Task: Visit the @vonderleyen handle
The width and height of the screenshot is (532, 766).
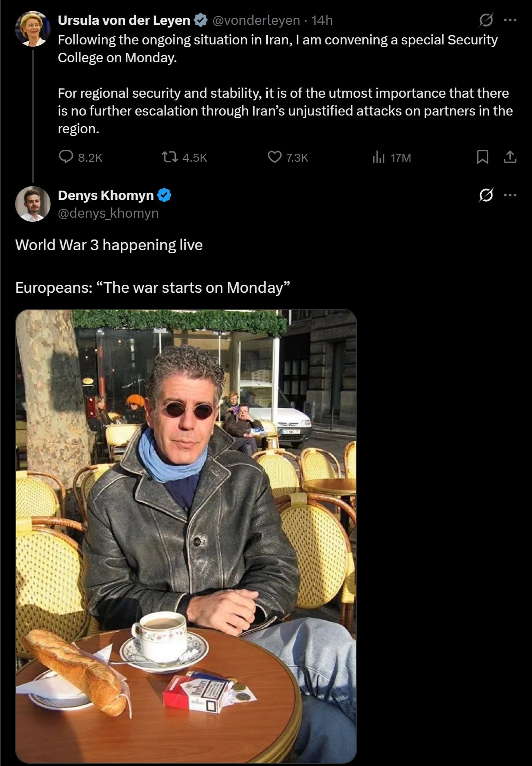Action: (256, 20)
